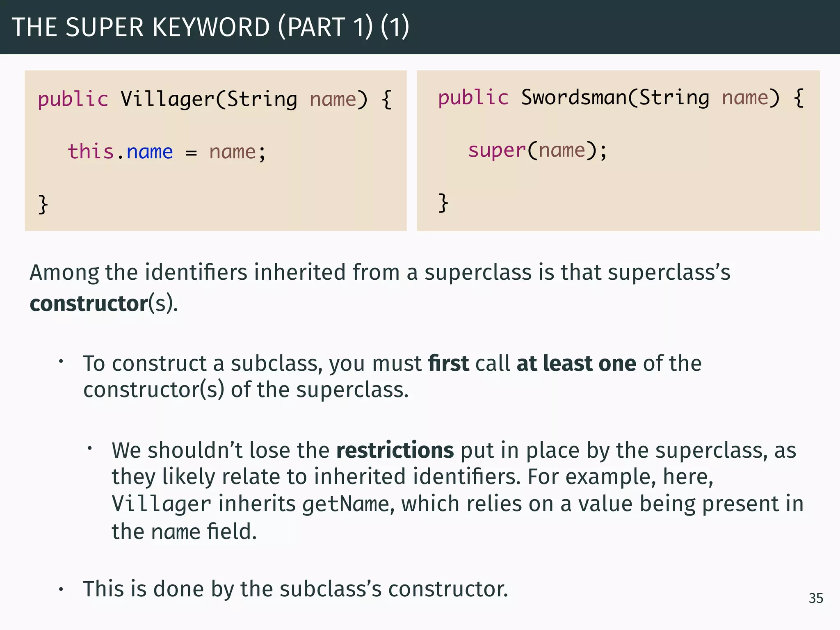
Task: Click the bold word "constructor"
Action: pos(89,304)
